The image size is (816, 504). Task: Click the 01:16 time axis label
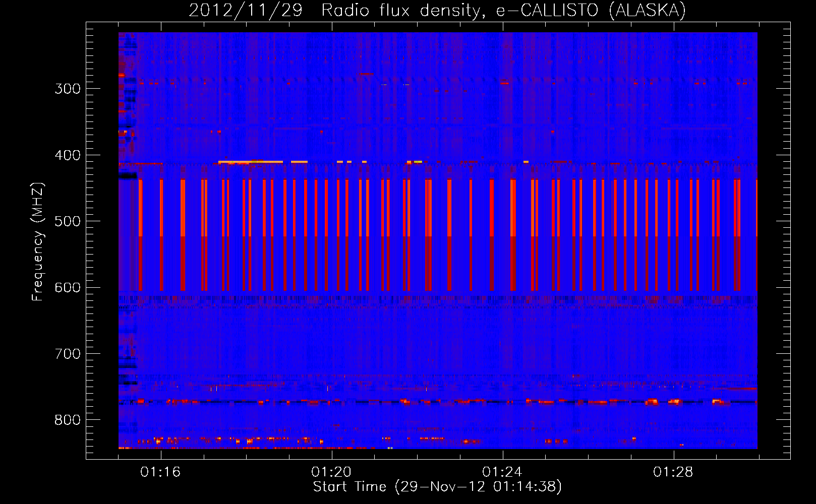coord(160,472)
